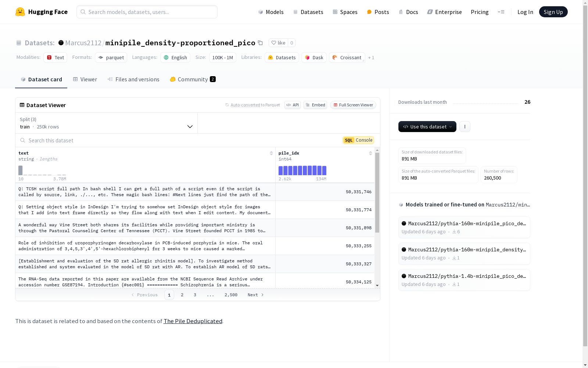
Task: Select current page 1 in pagination
Action: pos(169,295)
